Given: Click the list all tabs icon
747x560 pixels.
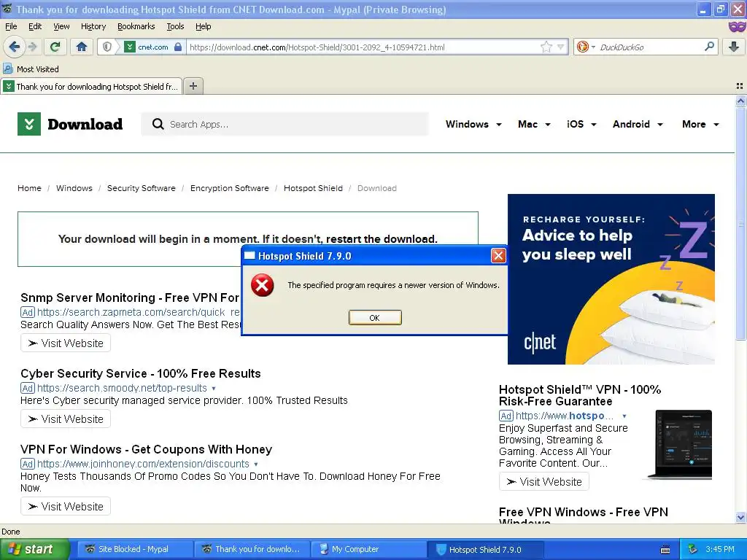Looking at the screenshot, I should (x=740, y=86).
